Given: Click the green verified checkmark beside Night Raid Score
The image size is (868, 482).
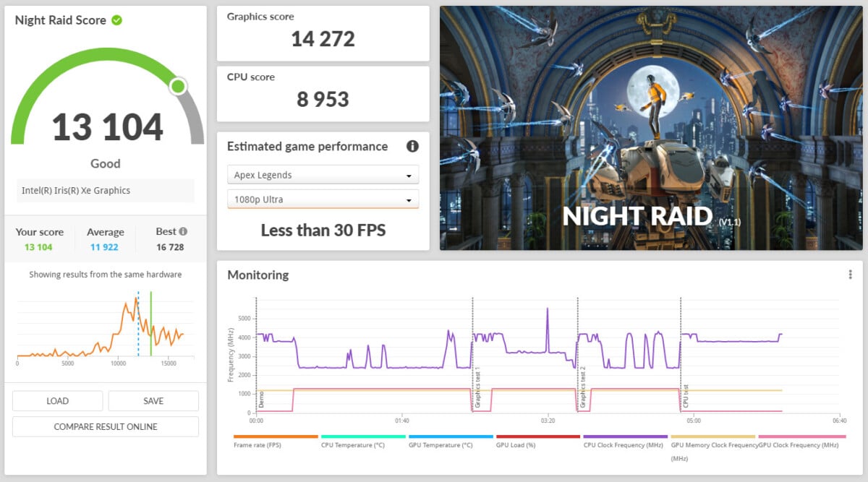Looking at the screenshot, I should 116,20.
